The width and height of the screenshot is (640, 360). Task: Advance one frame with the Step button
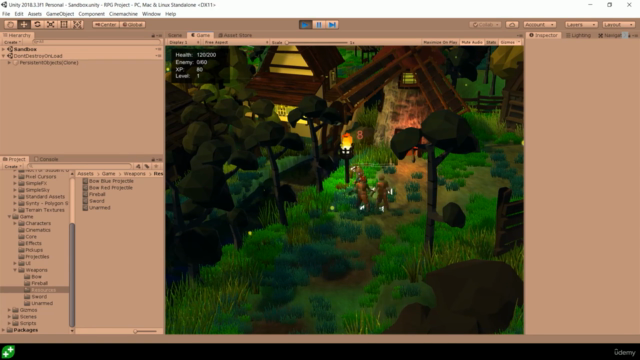[x=332, y=25]
